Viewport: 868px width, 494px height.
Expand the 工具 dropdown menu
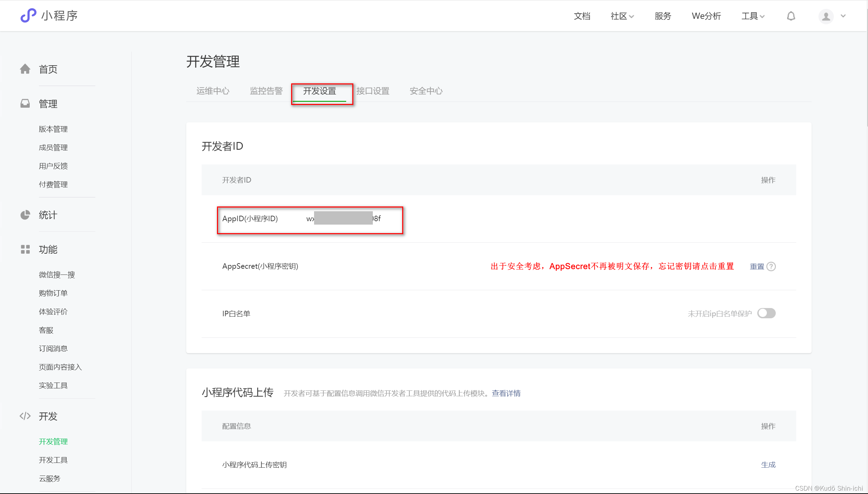point(752,16)
